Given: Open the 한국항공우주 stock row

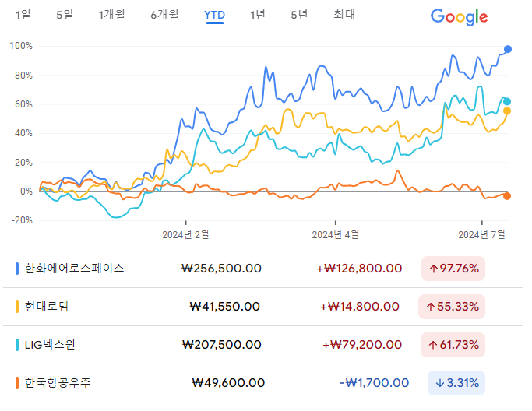Looking at the screenshot, I should point(263,383).
